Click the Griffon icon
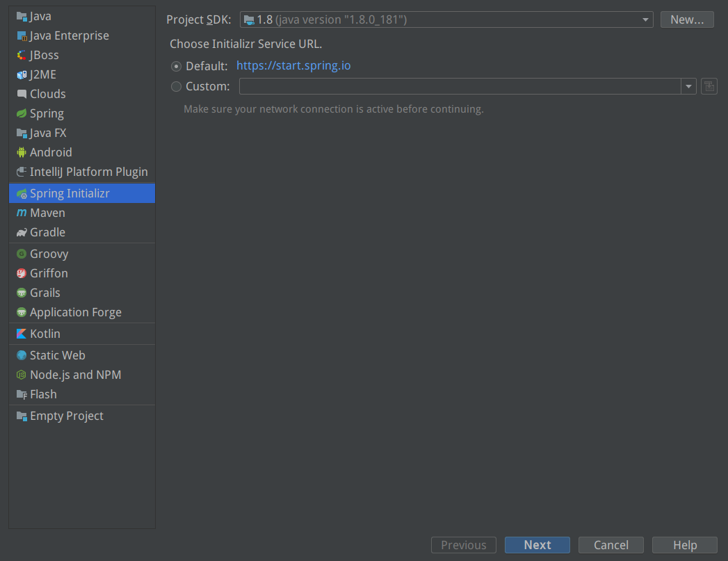This screenshot has height=561, width=728. tap(22, 274)
